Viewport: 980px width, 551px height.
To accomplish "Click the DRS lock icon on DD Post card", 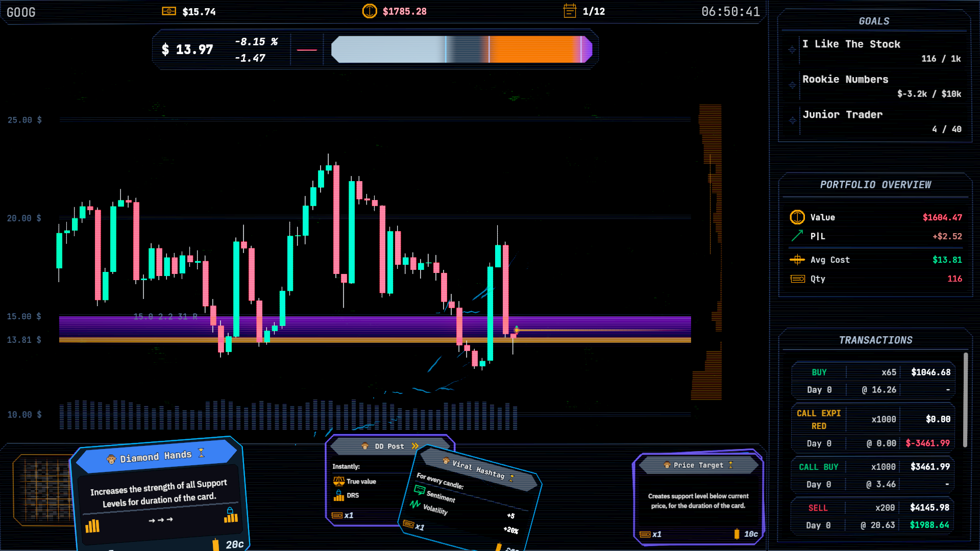I will pyautogui.click(x=339, y=495).
